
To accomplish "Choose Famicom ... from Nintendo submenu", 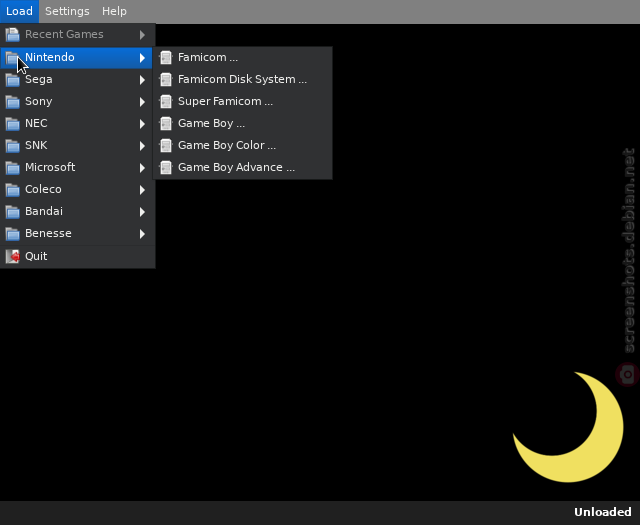I will point(242,58).
